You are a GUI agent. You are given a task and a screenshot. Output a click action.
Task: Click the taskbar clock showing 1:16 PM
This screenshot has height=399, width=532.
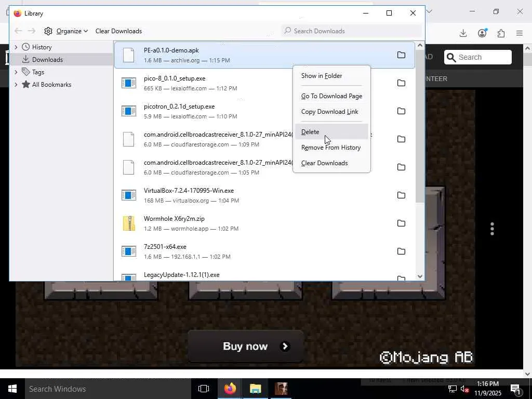[487, 389]
